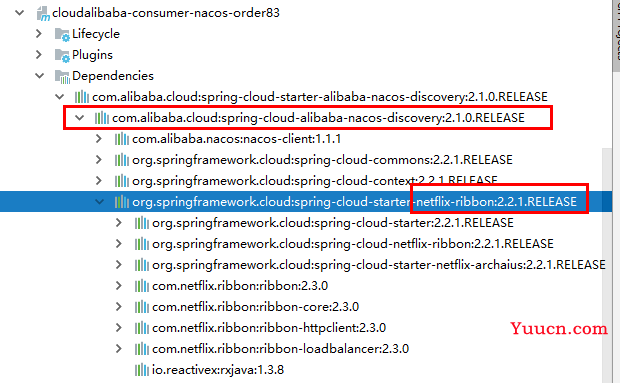This screenshot has width=620, height=383.
Task: Expand the ribbon-httpclient:2.3.0 dependency
Action: coord(119,328)
